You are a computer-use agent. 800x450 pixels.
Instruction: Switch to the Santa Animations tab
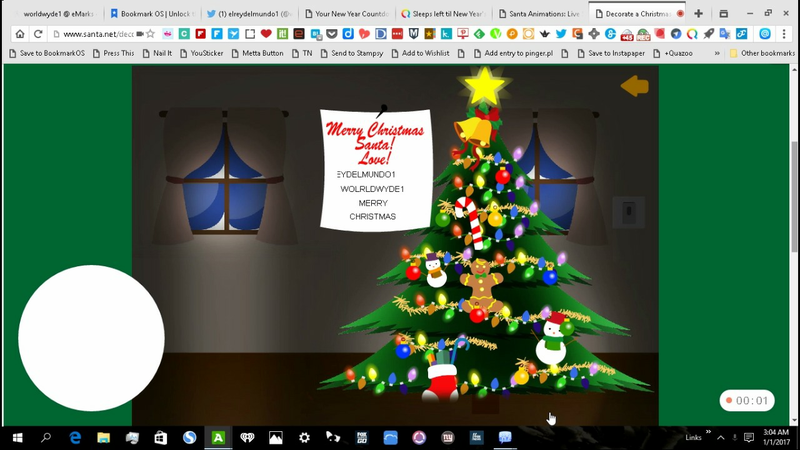click(x=540, y=14)
